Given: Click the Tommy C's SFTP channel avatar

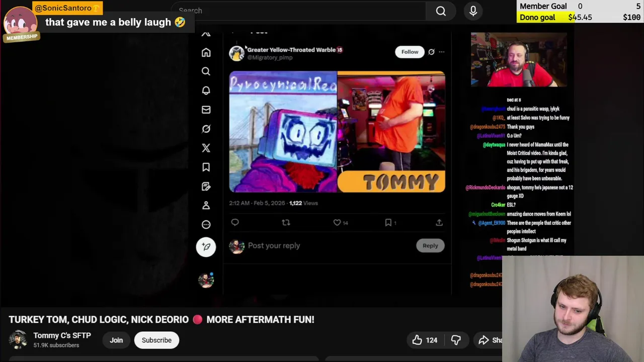Looking at the screenshot, I should (18, 340).
